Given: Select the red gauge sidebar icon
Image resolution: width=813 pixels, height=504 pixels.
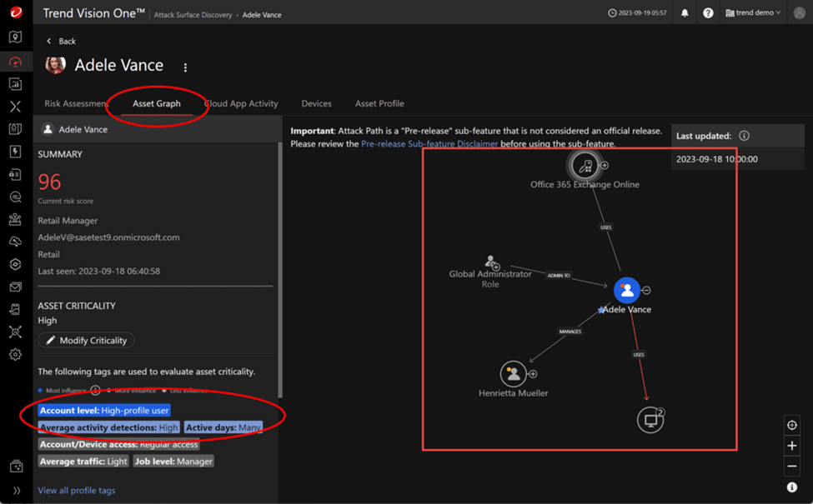Looking at the screenshot, I should tap(16, 62).
